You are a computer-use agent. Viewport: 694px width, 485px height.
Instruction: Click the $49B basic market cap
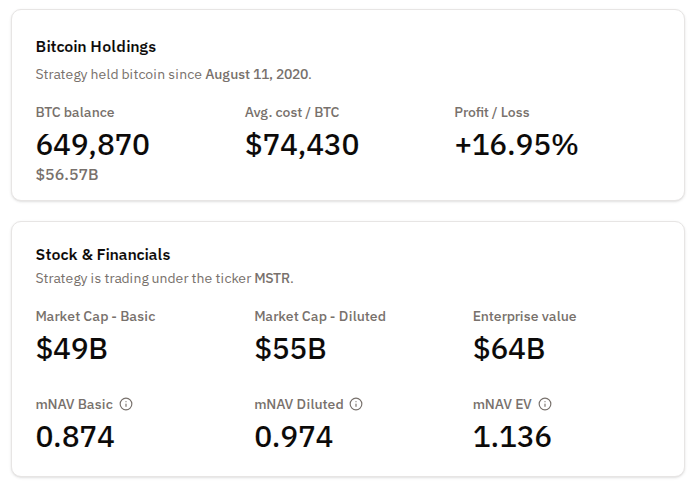coord(71,349)
